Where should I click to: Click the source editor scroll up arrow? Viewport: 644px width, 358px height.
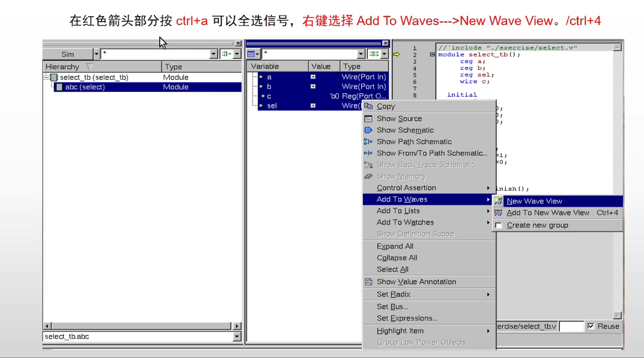617,48
